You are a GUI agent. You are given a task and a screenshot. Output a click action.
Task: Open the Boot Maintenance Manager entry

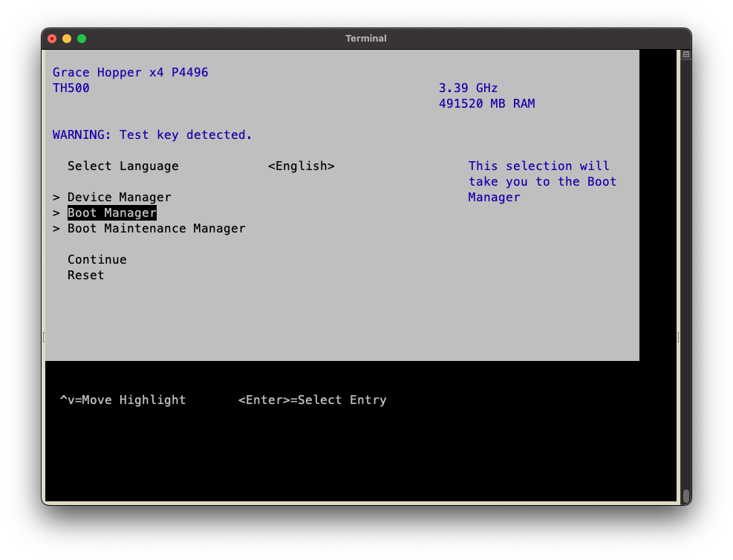[156, 229]
